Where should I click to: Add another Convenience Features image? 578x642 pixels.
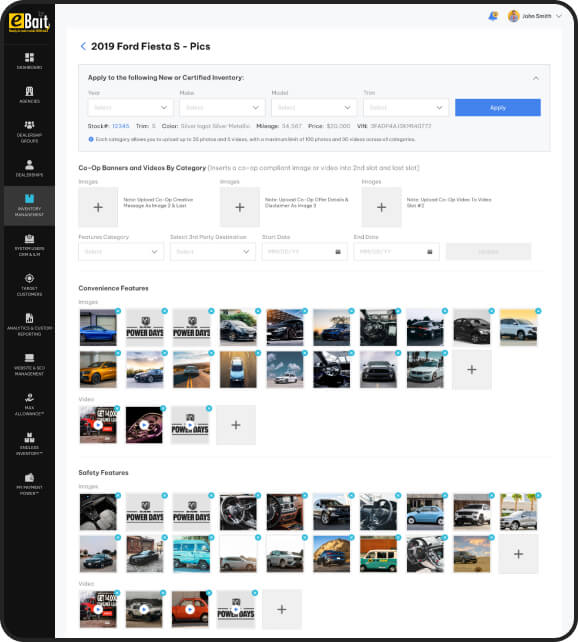472,370
